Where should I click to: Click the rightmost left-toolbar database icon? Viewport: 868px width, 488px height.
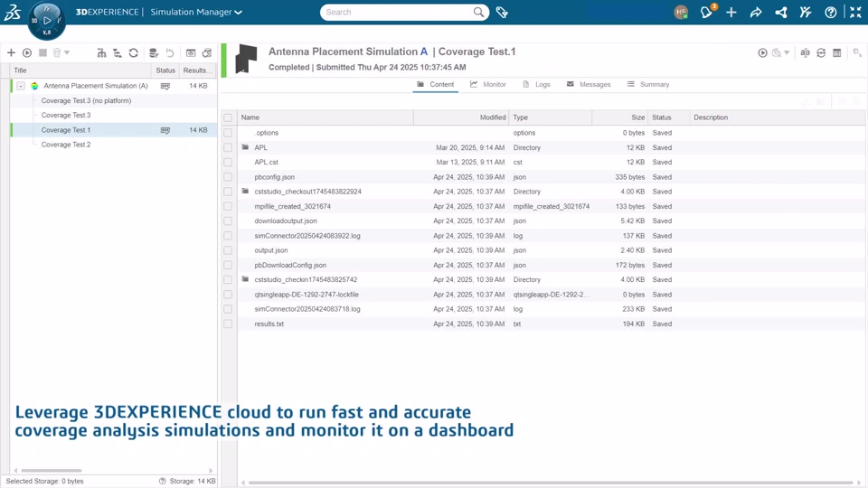click(206, 52)
